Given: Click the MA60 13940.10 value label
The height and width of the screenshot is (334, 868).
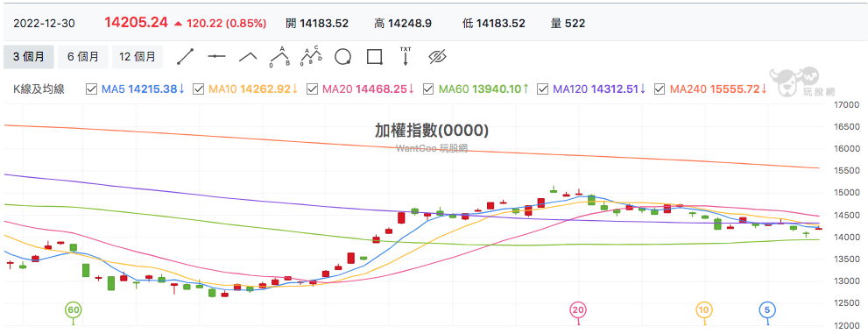Looking at the screenshot, I should tap(483, 89).
